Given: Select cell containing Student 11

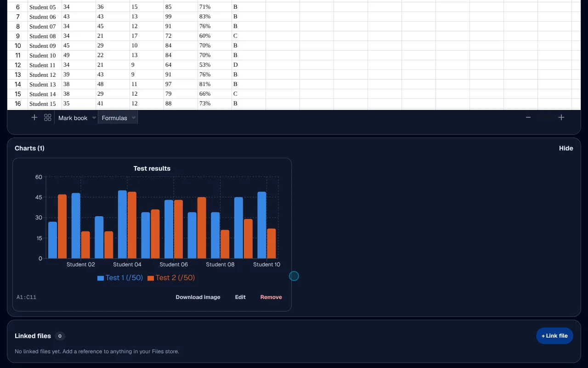Looking at the screenshot, I should [x=45, y=65].
